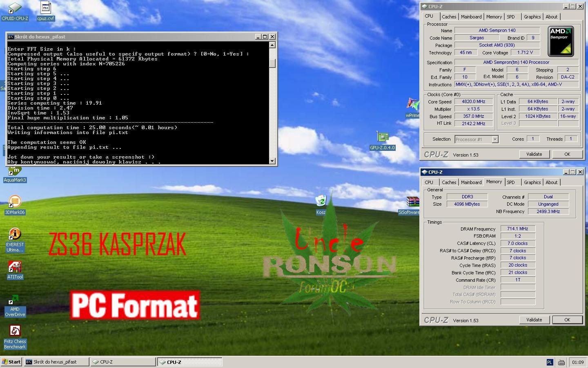Click the DRAM Frequency 714.1 MHz value
This screenshot has height=368, width=588.
tap(517, 229)
